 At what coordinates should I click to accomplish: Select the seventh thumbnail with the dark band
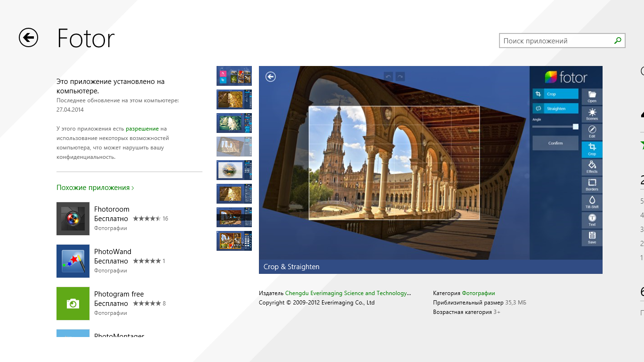(x=234, y=217)
